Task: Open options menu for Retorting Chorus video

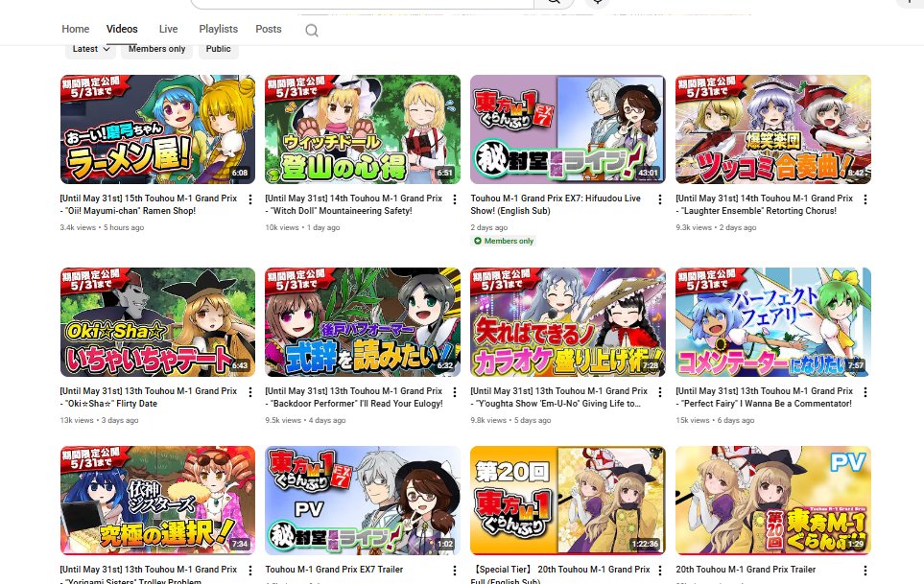Action: click(x=865, y=199)
